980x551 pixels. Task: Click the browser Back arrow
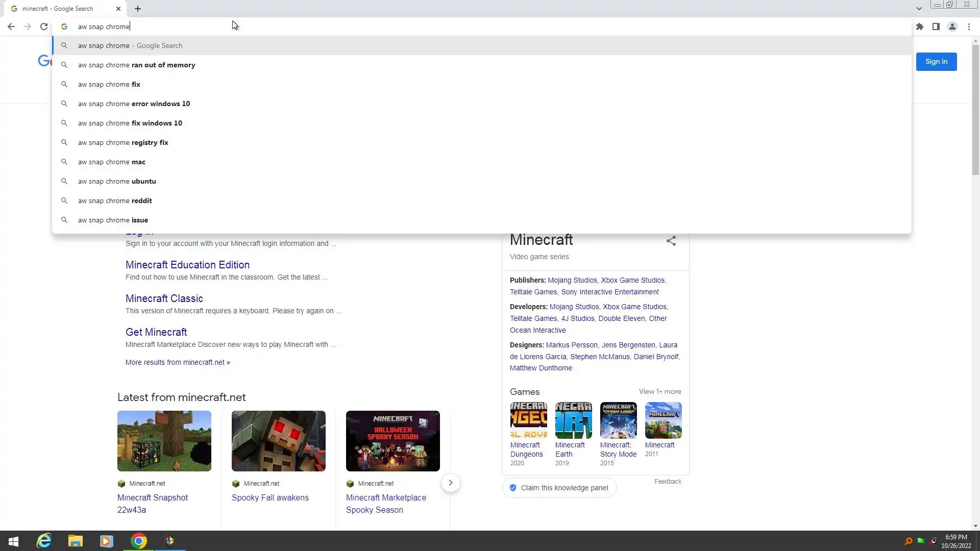click(11, 27)
